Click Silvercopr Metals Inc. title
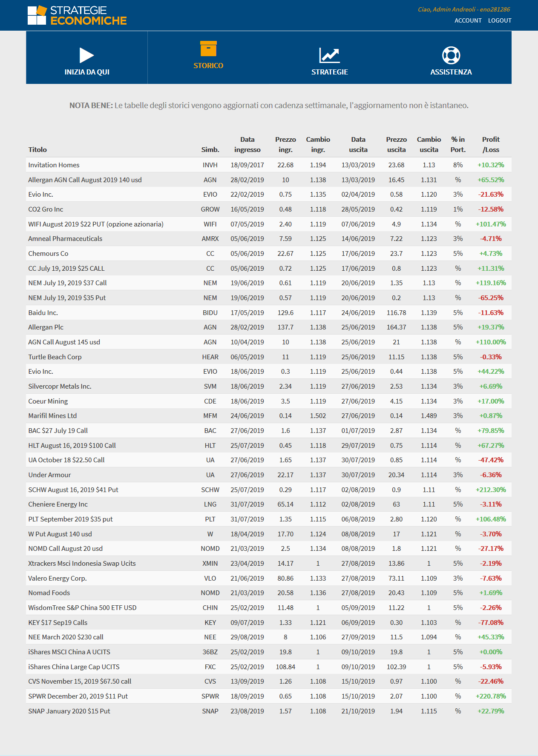 (60, 386)
